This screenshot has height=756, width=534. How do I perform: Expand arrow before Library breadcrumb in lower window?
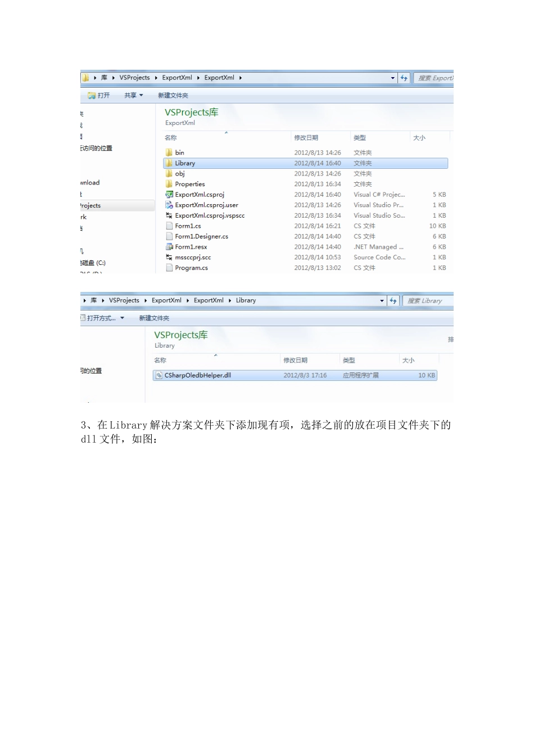[229, 300]
